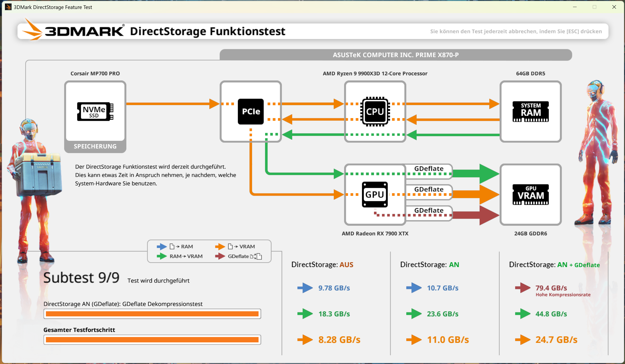
Task: Click the PCIe chip icon
Action: (x=251, y=111)
